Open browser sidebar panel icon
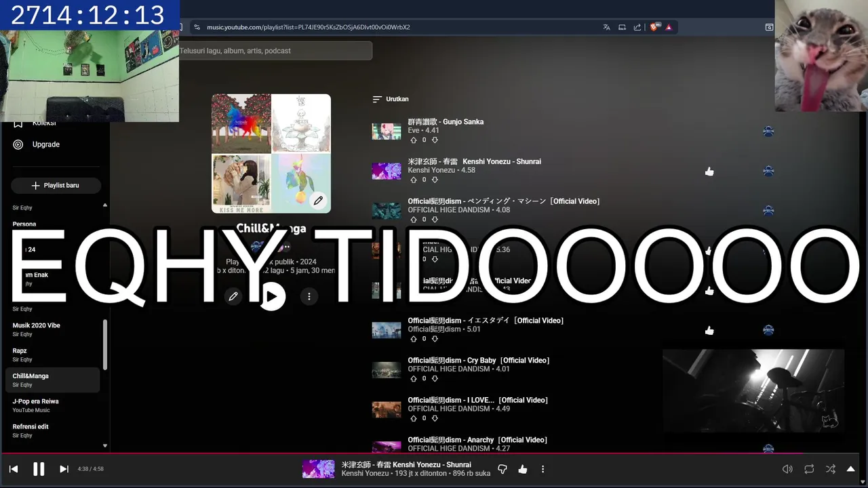The width and height of the screenshot is (868, 488). click(769, 27)
